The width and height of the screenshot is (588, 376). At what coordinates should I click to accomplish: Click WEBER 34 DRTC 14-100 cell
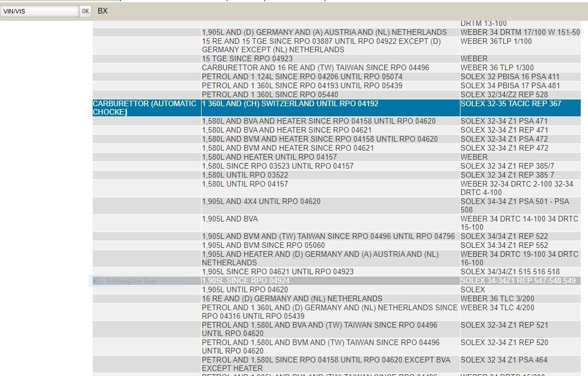tap(520, 223)
